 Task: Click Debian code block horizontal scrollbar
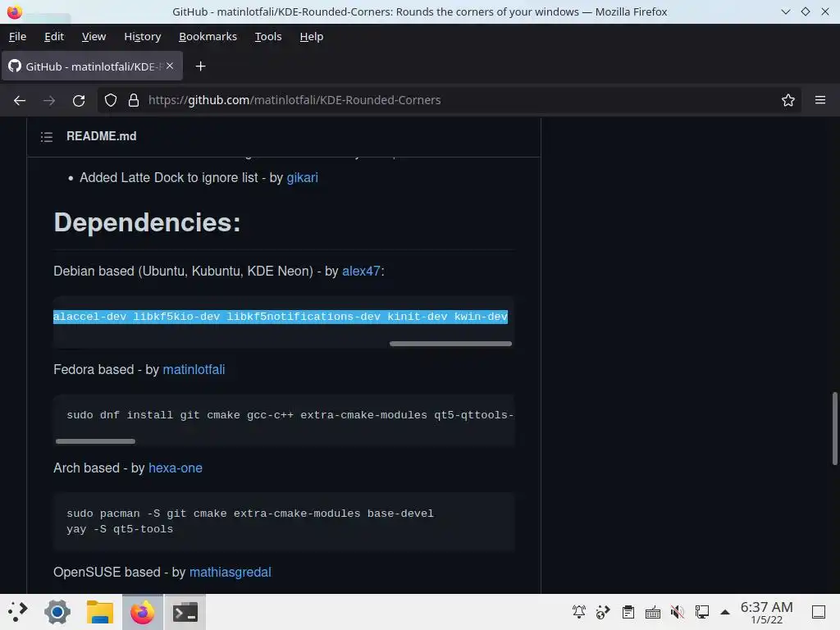pos(450,344)
